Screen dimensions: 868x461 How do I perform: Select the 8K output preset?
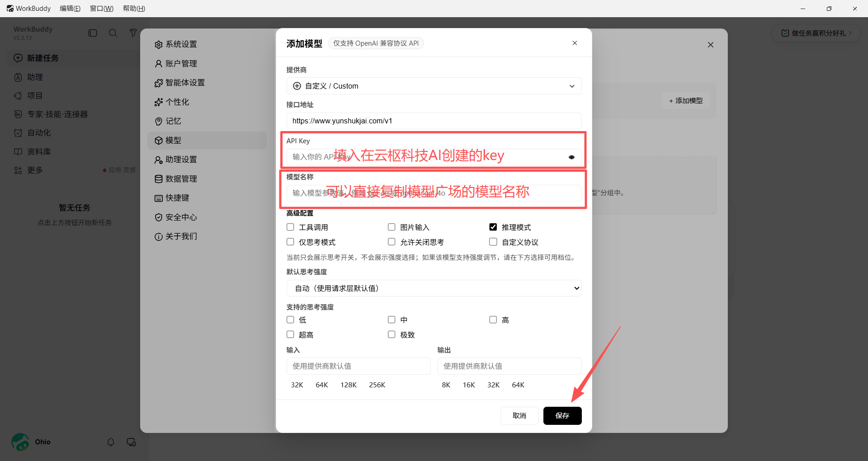[x=446, y=385]
